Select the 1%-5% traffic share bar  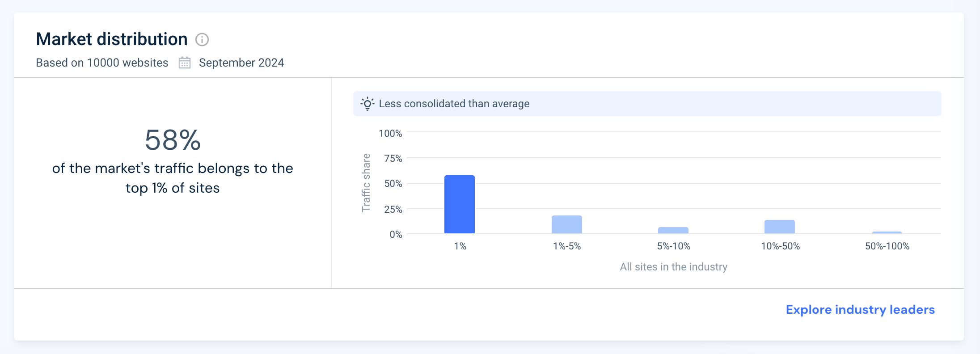(566, 224)
